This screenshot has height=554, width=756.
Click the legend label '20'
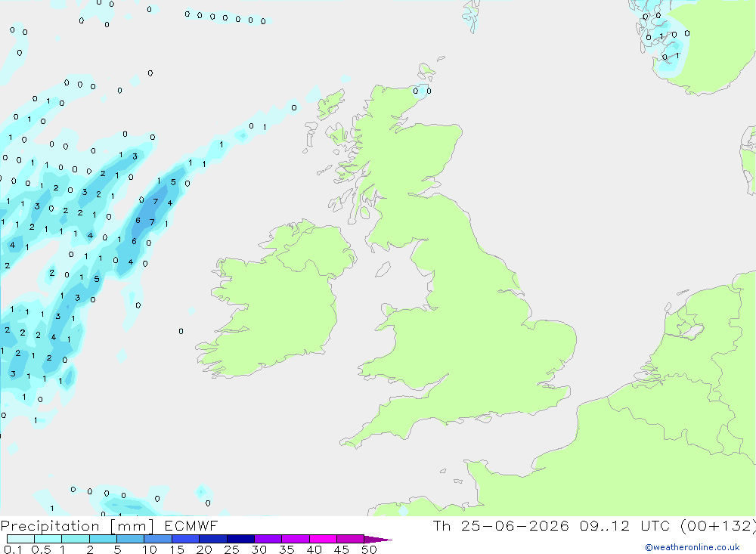tap(204, 549)
